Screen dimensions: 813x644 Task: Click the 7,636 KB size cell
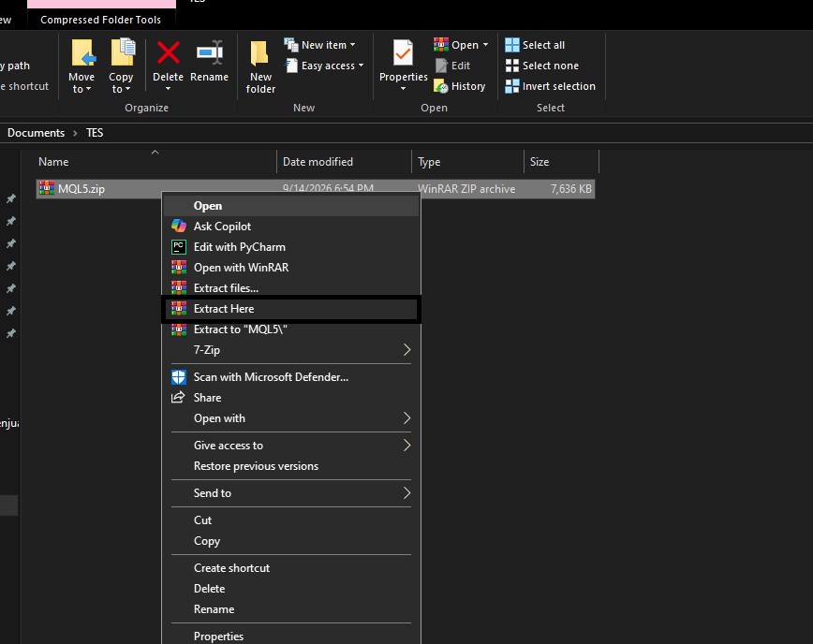[x=570, y=188]
